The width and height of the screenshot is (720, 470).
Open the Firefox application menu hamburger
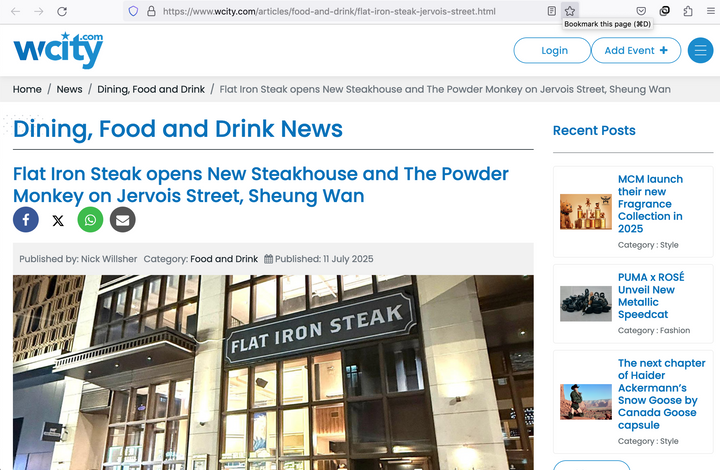[x=710, y=11]
